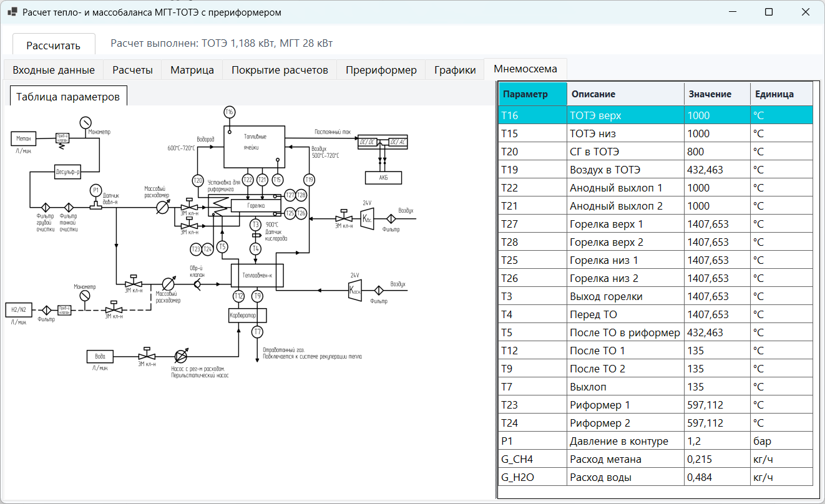825x504 pixels.
Task: Click the 597,112 value in T23 row
Action: [717, 405]
